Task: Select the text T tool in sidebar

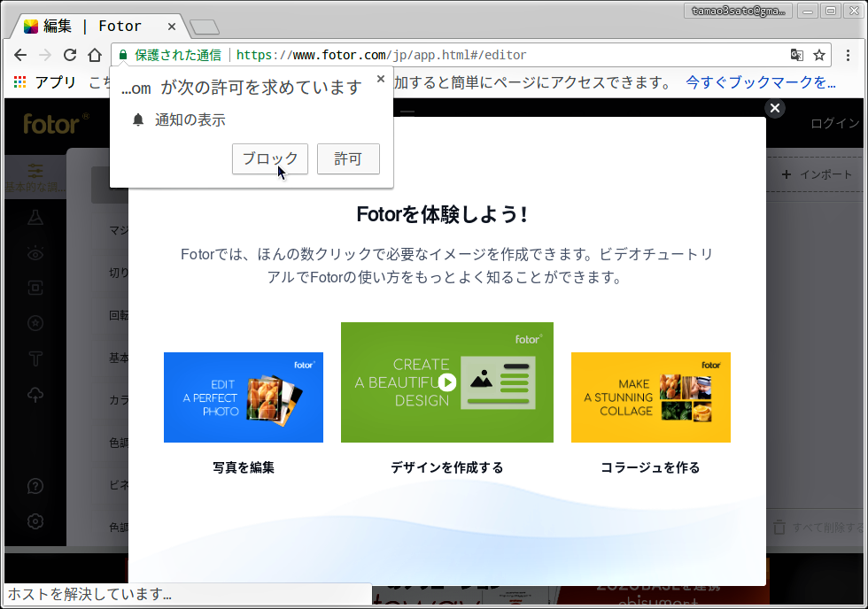Action: pyautogui.click(x=35, y=359)
